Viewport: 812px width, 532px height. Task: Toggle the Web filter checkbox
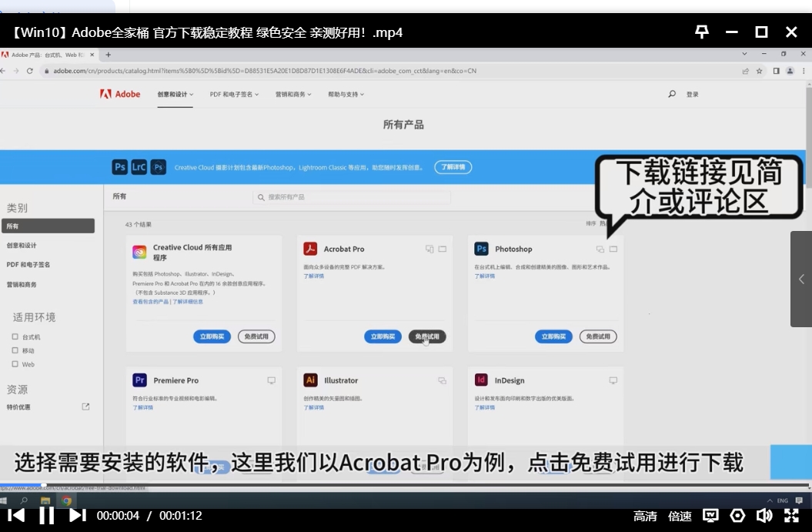point(14,364)
